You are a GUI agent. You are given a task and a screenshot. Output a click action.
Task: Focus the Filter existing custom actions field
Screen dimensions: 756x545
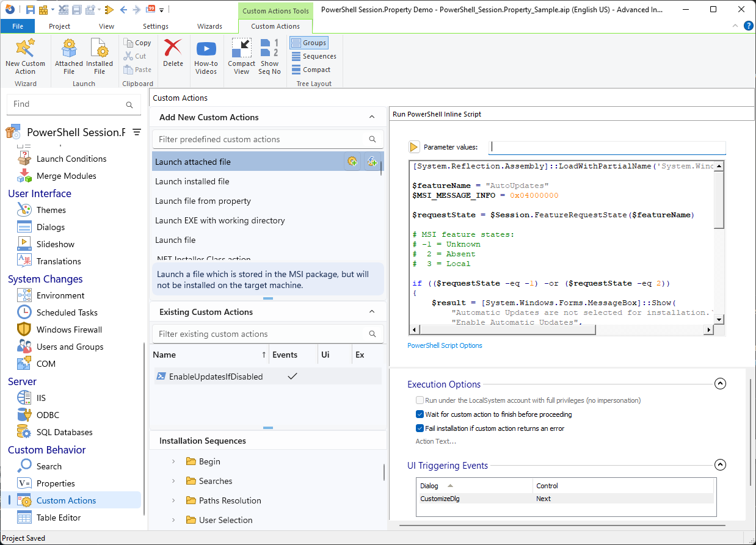click(x=267, y=334)
